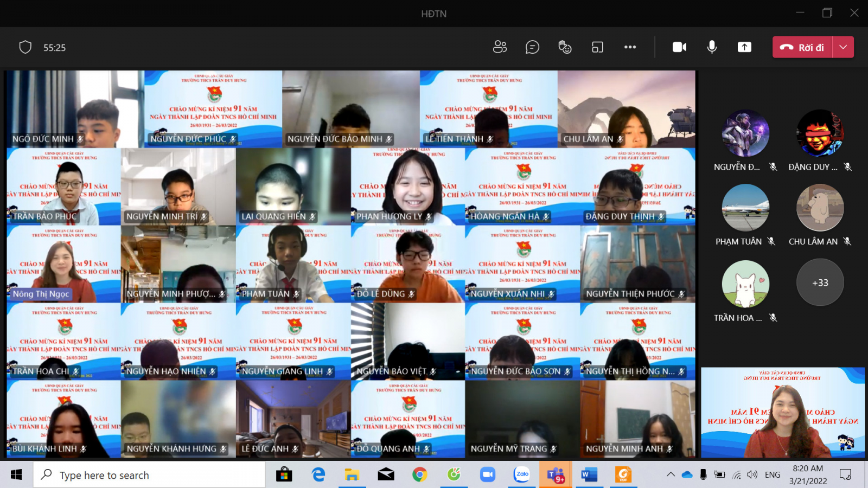Image resolution: width=868 pixels, height=488 pixels.
Task: Click the share content icon
Action: (x=744, y=47)
